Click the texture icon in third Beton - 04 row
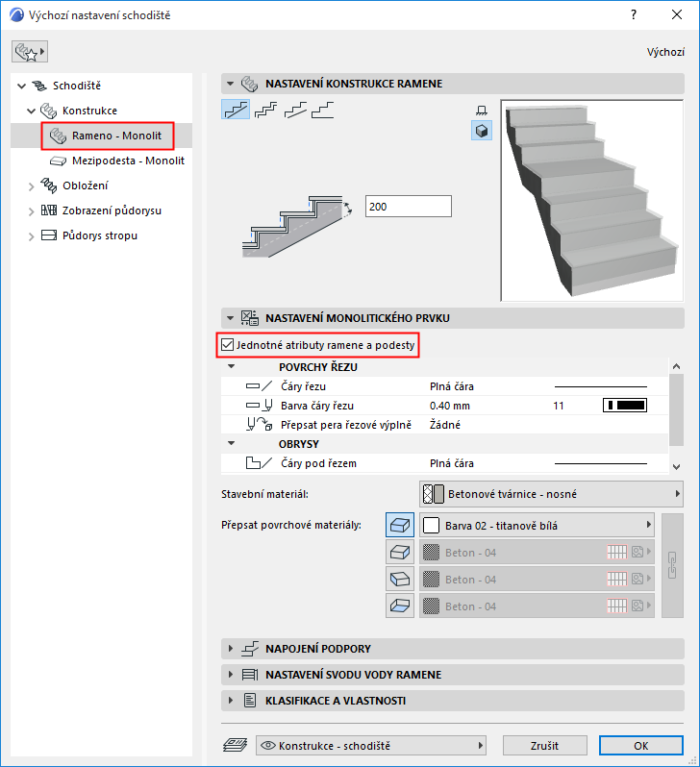The height and width of the screenshot is (767, 700). click(637, 606)
